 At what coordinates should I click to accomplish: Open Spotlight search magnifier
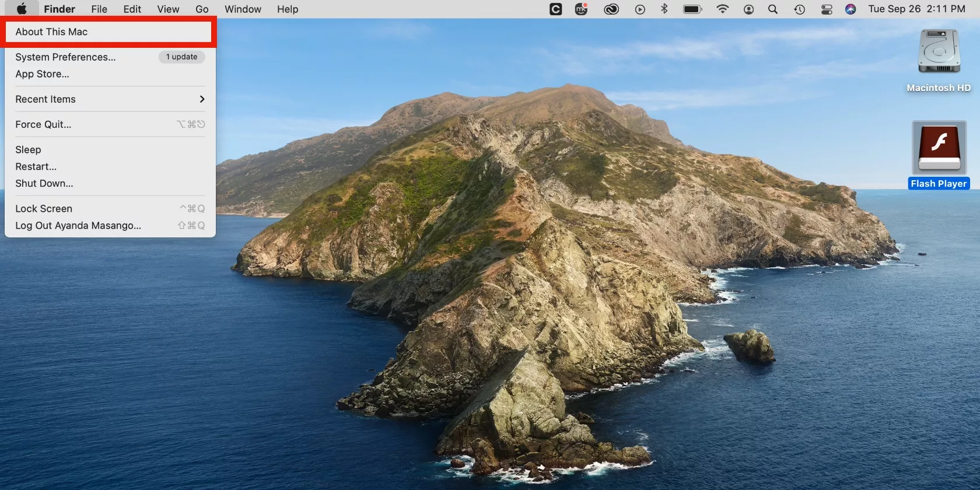pyautogui.click(x=773, y=9)
